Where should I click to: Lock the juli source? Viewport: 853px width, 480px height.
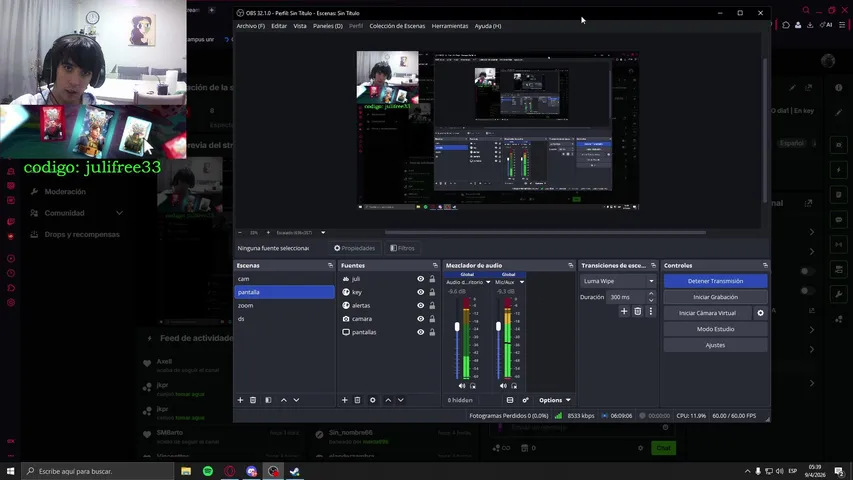(x=432, y=279)
